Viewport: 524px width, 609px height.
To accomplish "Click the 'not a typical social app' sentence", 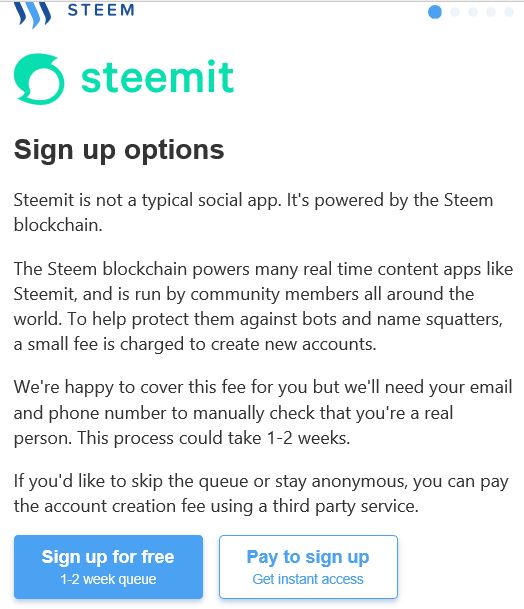I will coord(147,200).
